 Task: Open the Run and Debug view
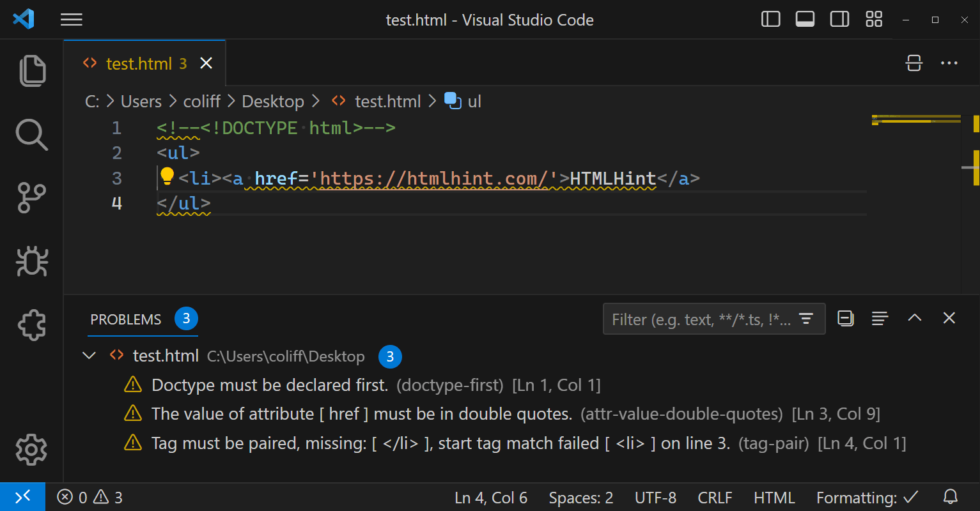coord(31,262)
